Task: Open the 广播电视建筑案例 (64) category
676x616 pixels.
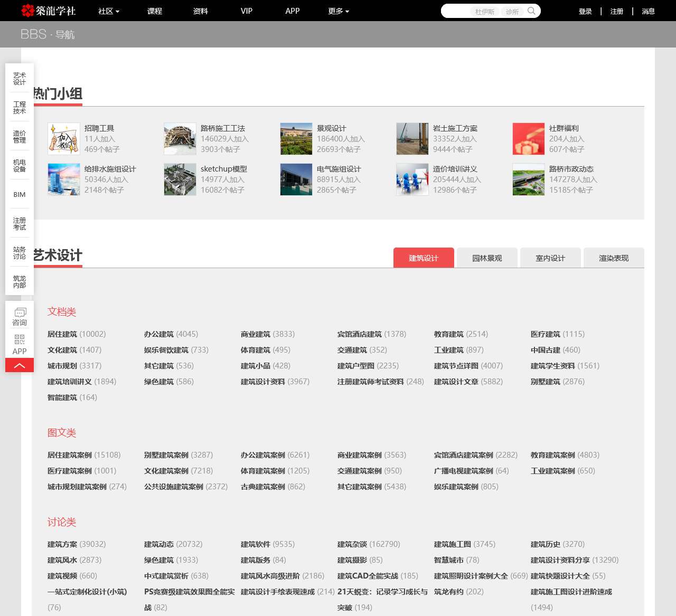Action: coord(472,471)
